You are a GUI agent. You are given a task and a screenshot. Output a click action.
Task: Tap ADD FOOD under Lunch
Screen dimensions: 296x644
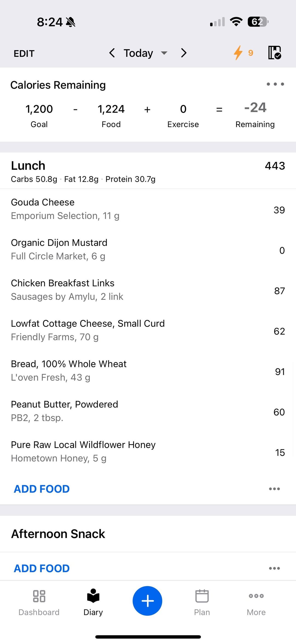pos(42,489)
